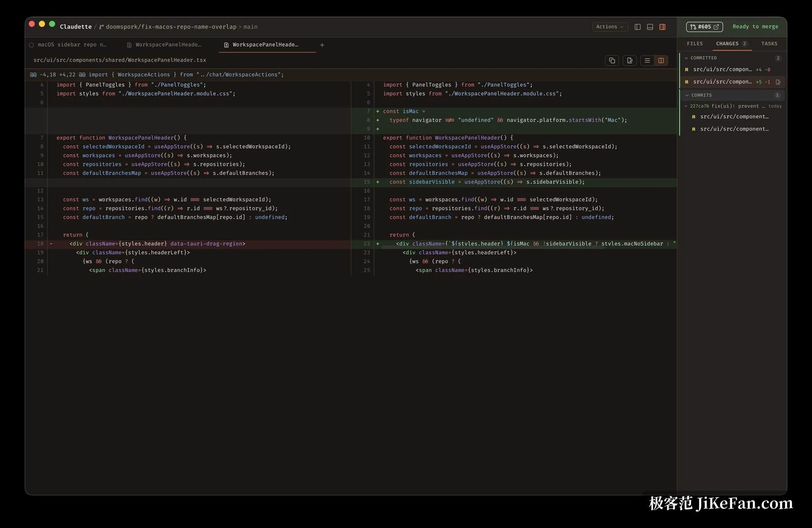Collapse commit 227ca7b row
Image resolution: width=812 pixels, height=528 pixels.
point(732,106)
